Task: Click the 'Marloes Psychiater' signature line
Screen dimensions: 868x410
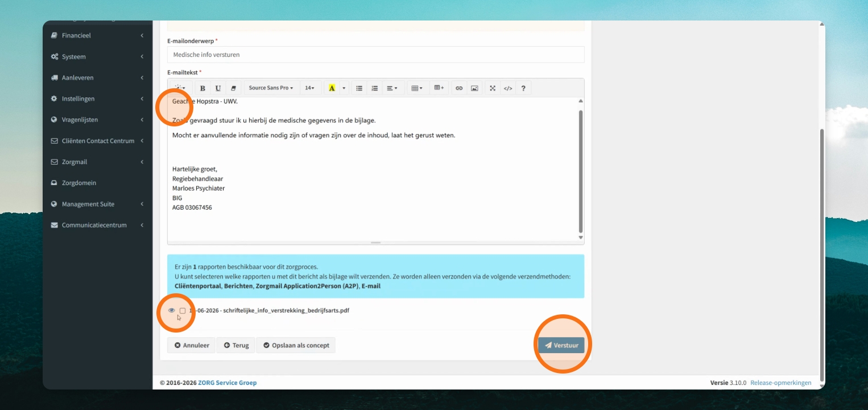Action: [199, 188]
